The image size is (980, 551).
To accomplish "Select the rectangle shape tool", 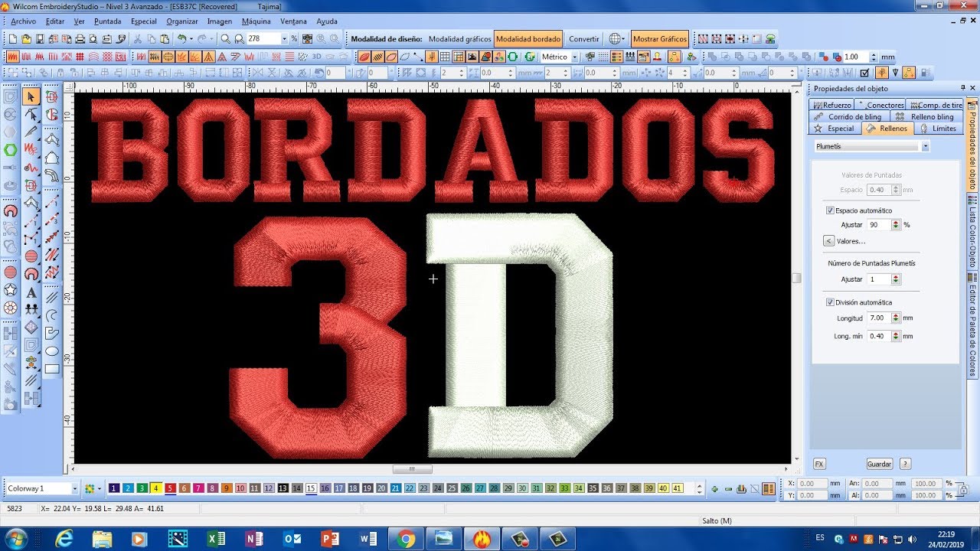I will (51, 369).
